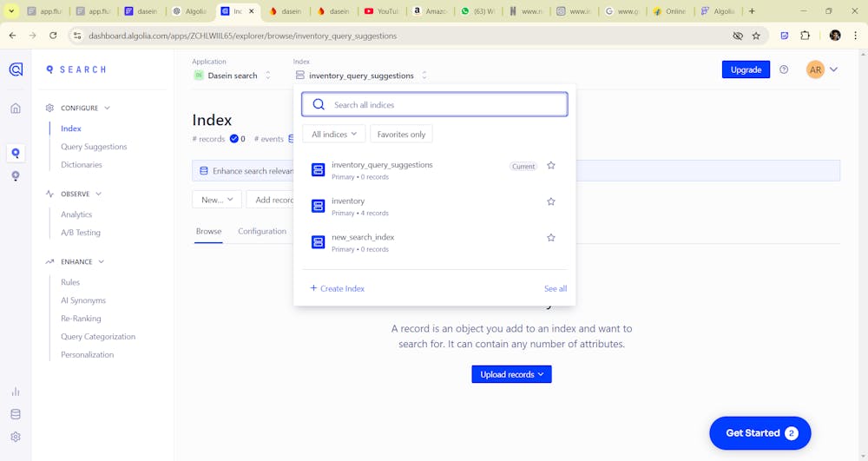Viewport: 868px width, 461px height.
Task: Click the Upgrade button
Action: tap(746, 69)
